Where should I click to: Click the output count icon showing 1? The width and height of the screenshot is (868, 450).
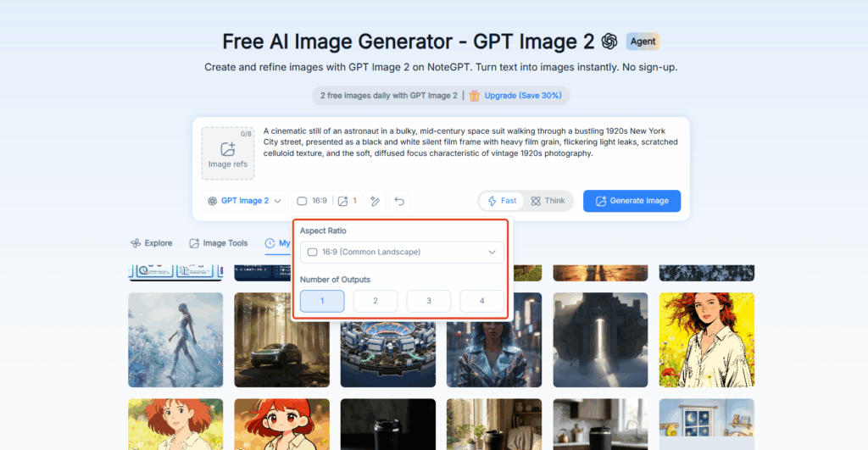click(348, 201)
